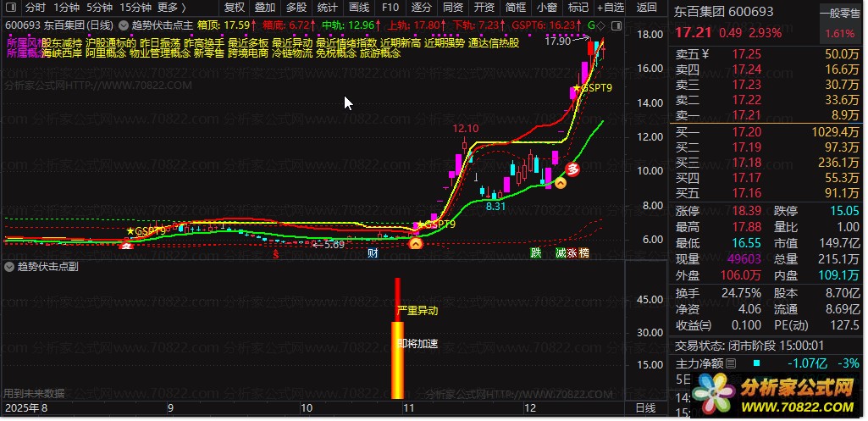Image resolution: width=868 pixels, height=421 pixels.
Task: Click the 12 month marker on time axis
Action: coord(530,408)
